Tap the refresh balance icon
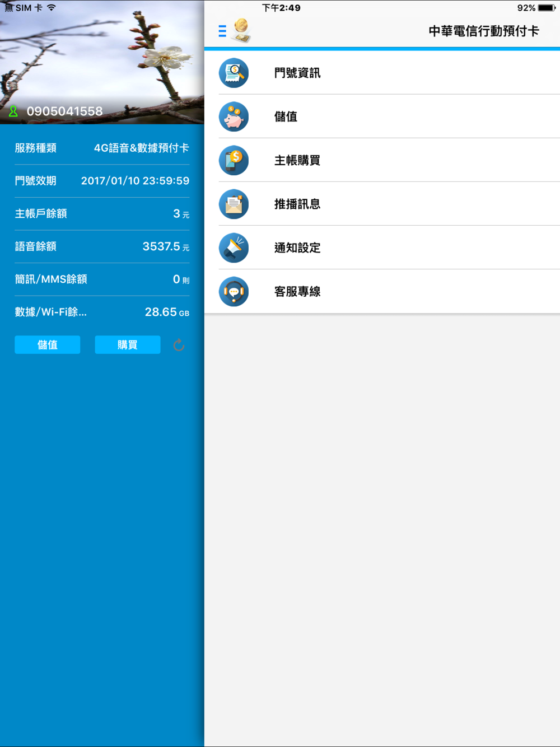Image resolution: width=560 pixels, height=747 pixels. pos(179,345)
